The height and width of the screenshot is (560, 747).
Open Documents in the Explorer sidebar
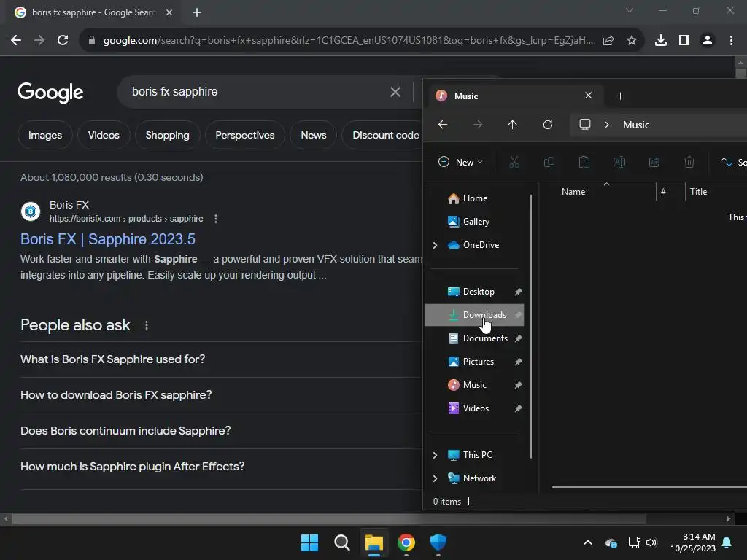click(474, 338)
